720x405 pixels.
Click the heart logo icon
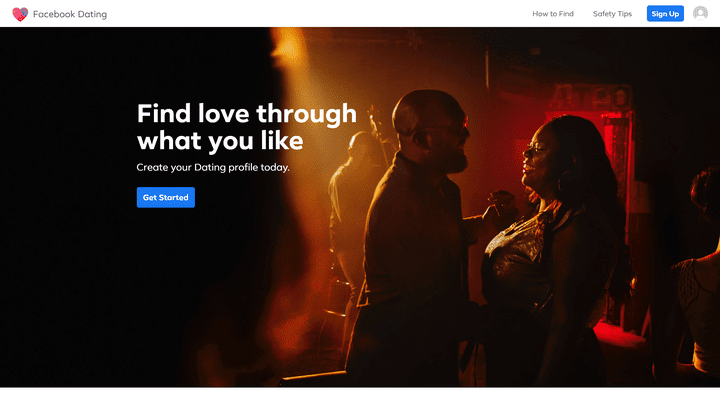(x=20, y=14)
